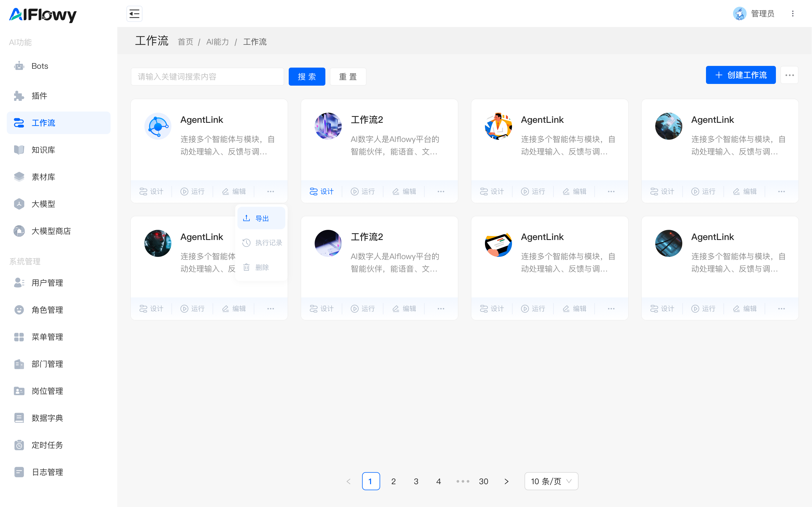Open 设计 on the first AgentLink card
This screenshot has width=812, height=507.
[x=151, y=191]
